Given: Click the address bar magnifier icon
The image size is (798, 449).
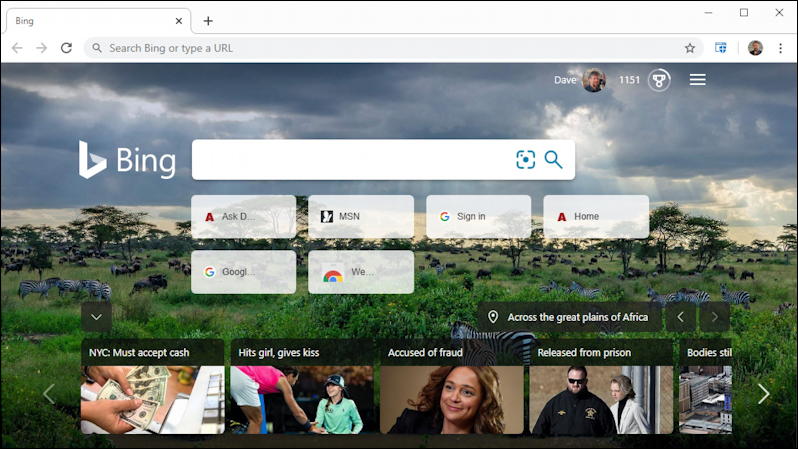Looking at the screenshot, I should click(97, 48).
